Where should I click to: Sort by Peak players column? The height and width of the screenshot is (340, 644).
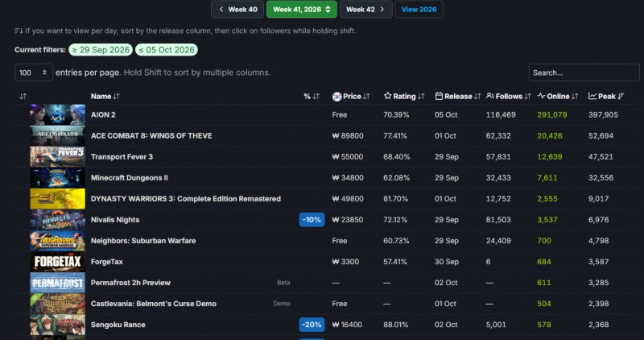[606, 96]
